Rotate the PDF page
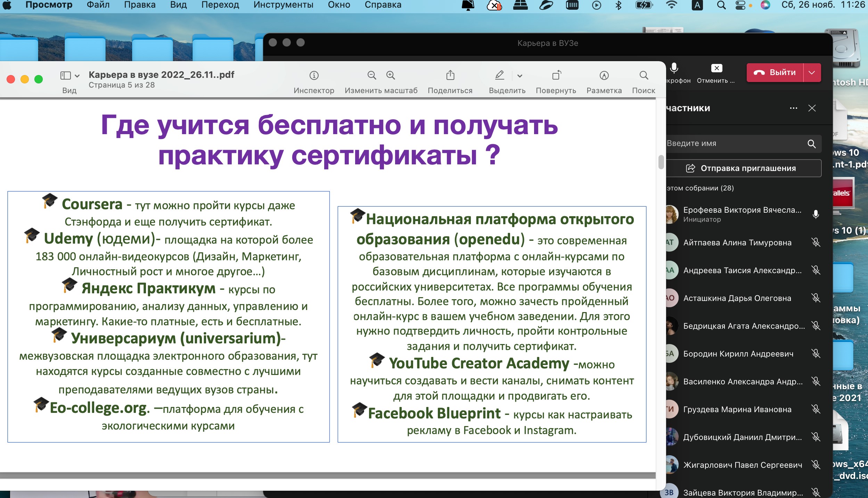 click(x=557, y=75)
